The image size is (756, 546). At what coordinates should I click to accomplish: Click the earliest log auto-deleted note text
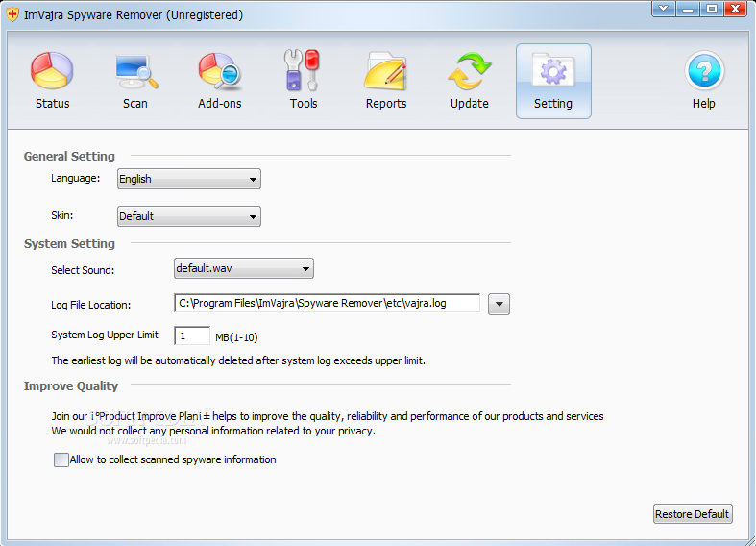(x=238, y=360)
